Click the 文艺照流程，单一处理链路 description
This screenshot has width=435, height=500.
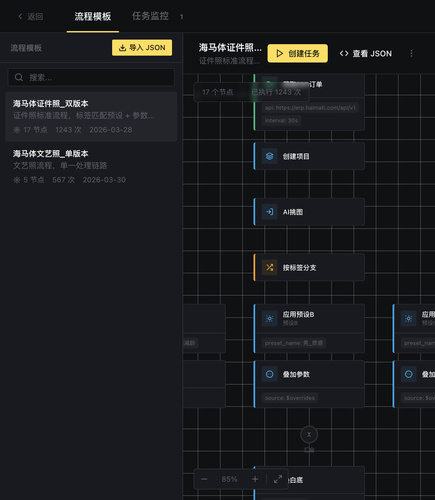tap(60, 166)
